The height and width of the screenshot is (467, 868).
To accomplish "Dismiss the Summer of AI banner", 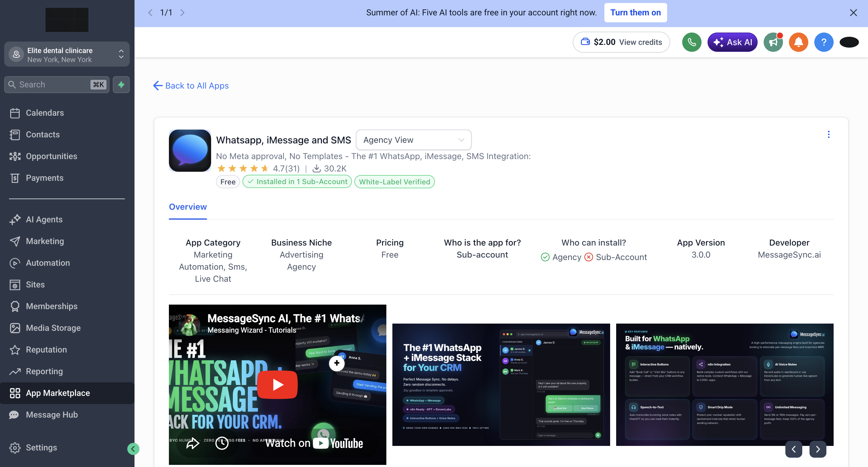I will tap(853, 13).
